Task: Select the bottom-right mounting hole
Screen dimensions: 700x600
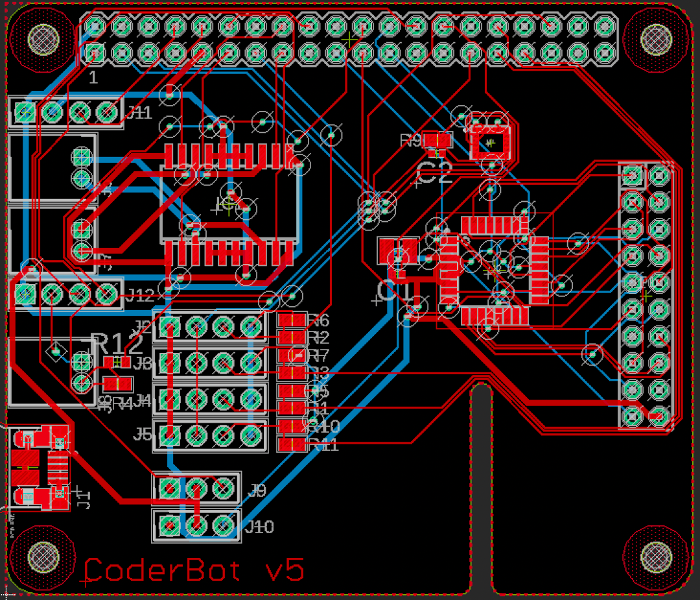Action: click(x=656, y=557)
